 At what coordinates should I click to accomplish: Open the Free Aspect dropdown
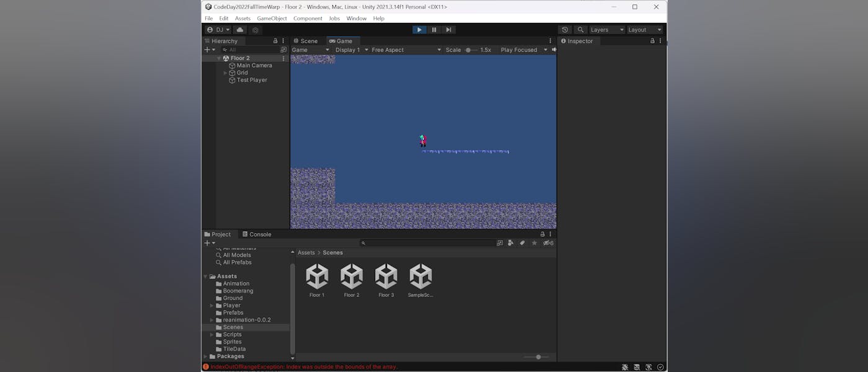tap(406, 50)
